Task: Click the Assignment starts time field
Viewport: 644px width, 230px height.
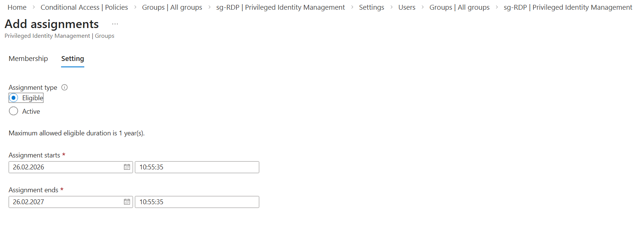Action: click(197, 167)
